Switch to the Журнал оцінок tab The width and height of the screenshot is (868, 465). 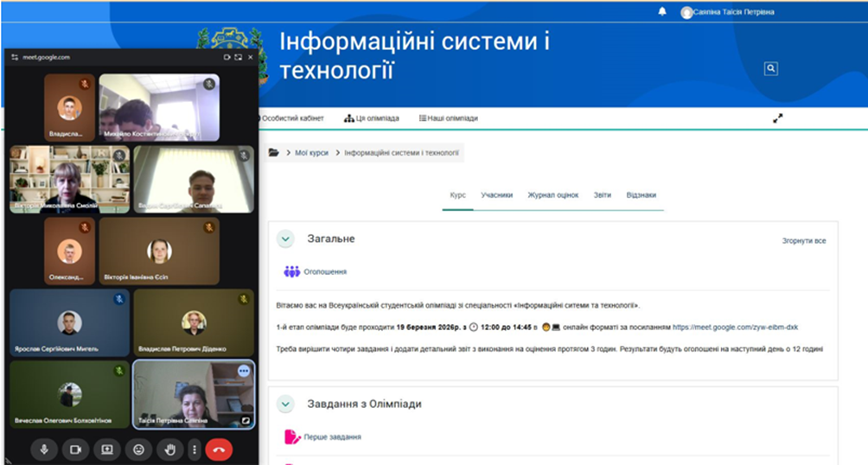pyautogui.click(x=553, y=195)
